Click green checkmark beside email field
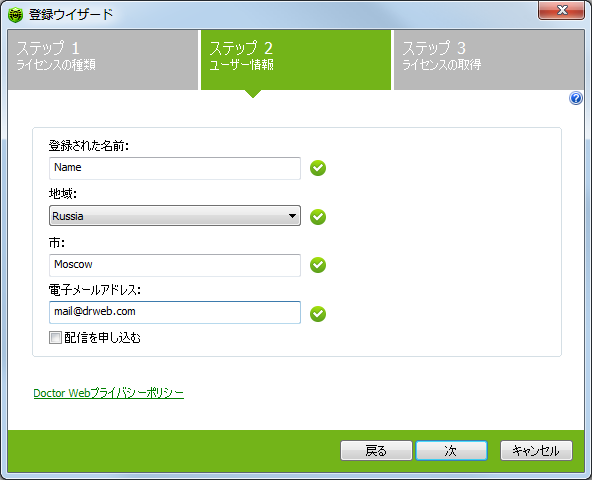The image size is (592, 480). tap(318, 314)
